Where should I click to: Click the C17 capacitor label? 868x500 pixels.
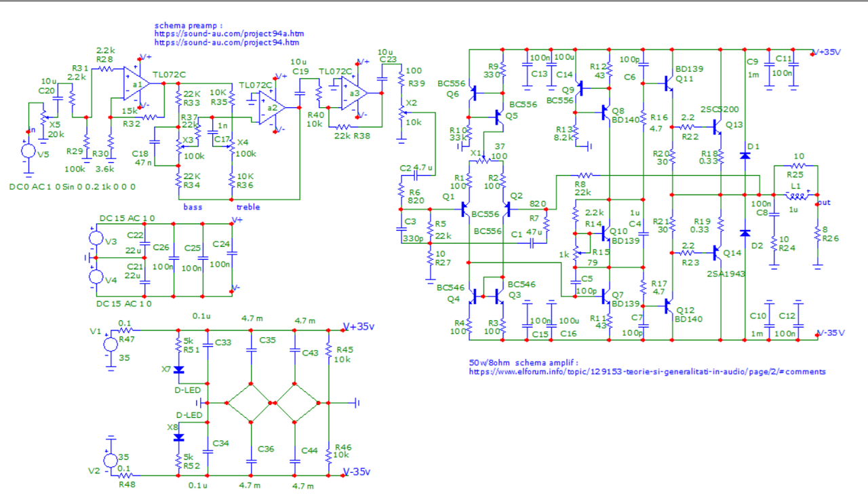[222, 139]
